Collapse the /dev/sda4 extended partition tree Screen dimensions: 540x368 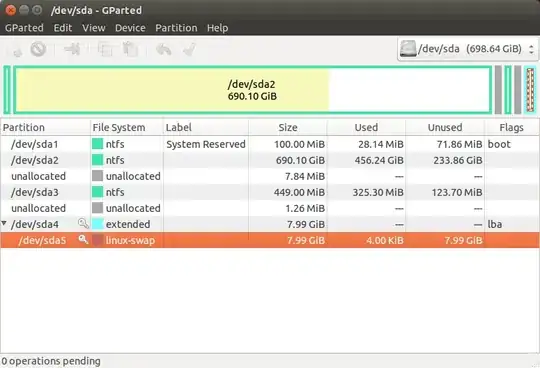pos(4,223)
